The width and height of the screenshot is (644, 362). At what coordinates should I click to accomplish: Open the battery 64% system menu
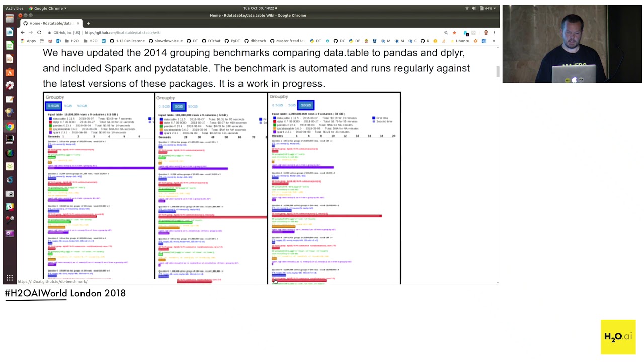point(488,8)
